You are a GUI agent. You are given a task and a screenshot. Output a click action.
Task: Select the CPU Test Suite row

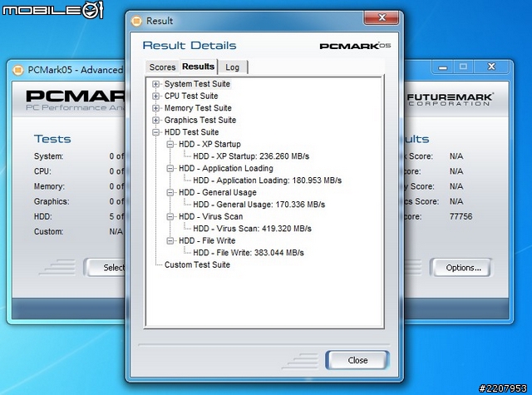[191, 96]
